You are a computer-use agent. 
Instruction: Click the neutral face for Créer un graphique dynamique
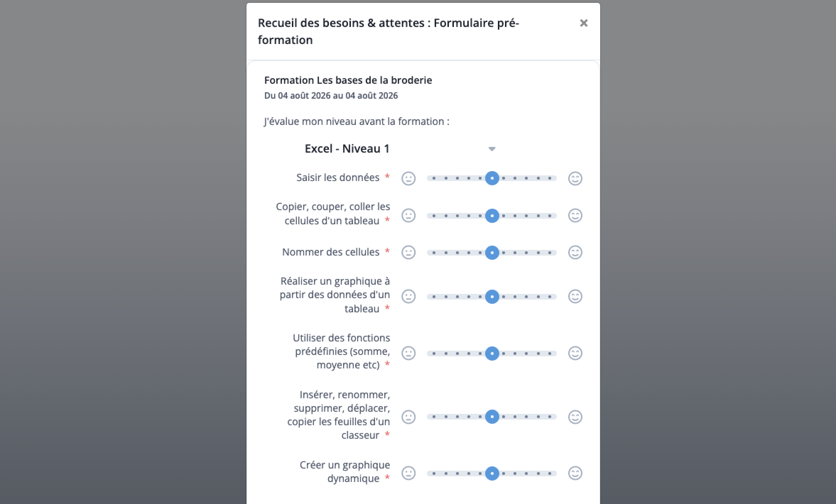pos(408,473)
